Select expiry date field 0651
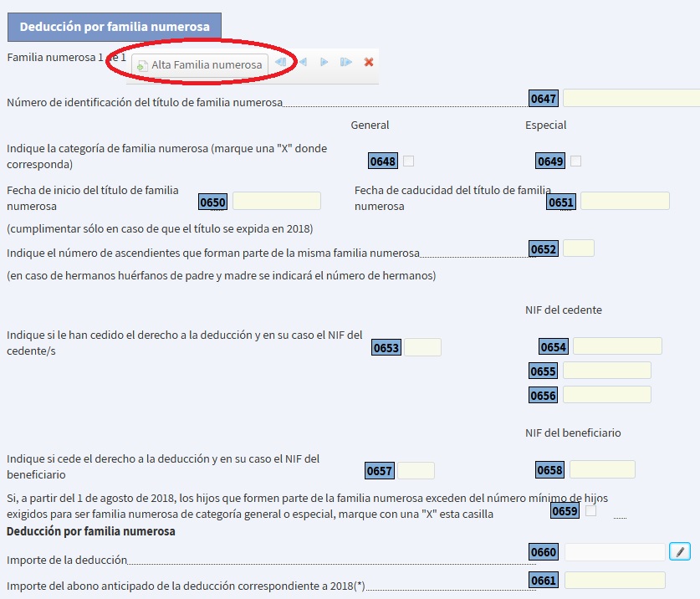The height and width of the screenshot is (599, 700). tap(625, 202)
